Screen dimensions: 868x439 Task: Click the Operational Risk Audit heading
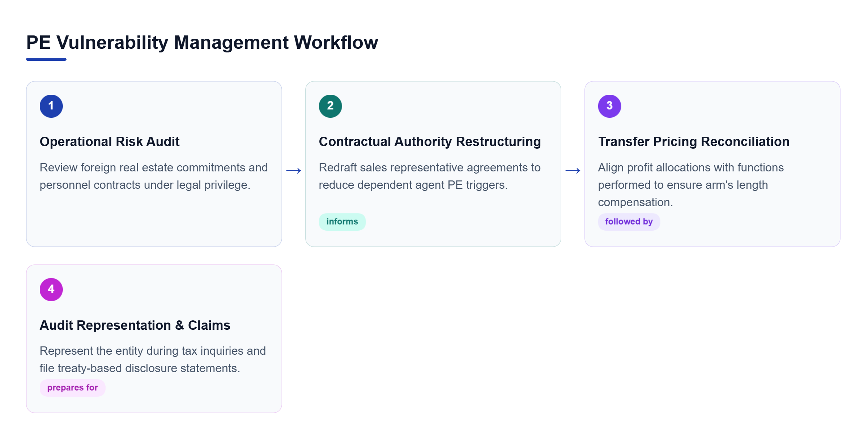click(x=110, y=142)
